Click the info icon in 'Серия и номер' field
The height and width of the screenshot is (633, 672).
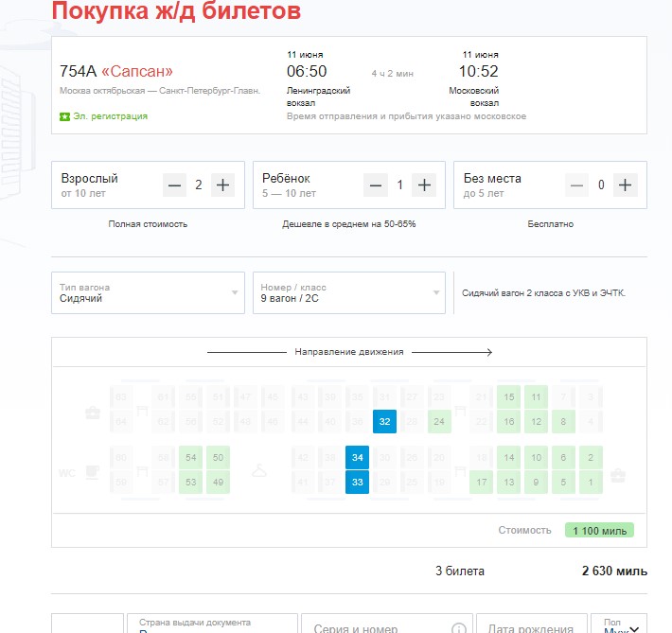[459, 628]
